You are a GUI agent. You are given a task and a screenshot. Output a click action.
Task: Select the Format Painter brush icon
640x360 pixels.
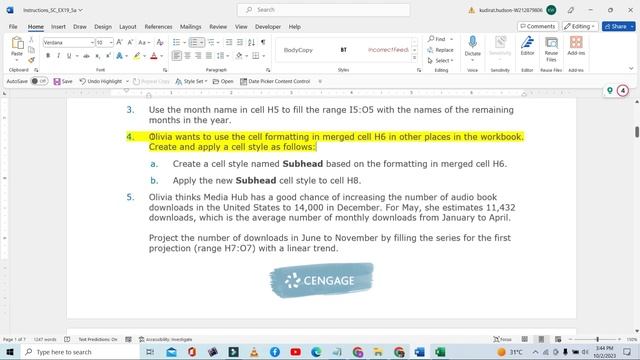31,60
